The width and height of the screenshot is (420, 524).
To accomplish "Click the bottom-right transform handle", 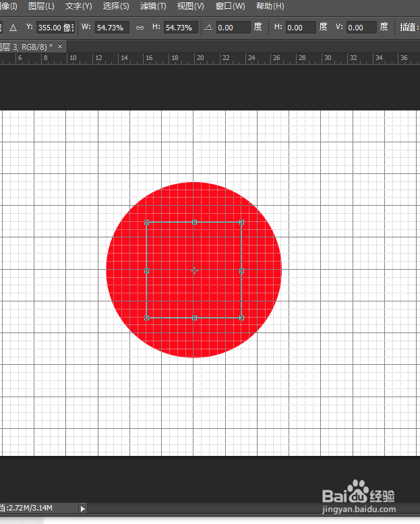I will [x=241, y=318].
